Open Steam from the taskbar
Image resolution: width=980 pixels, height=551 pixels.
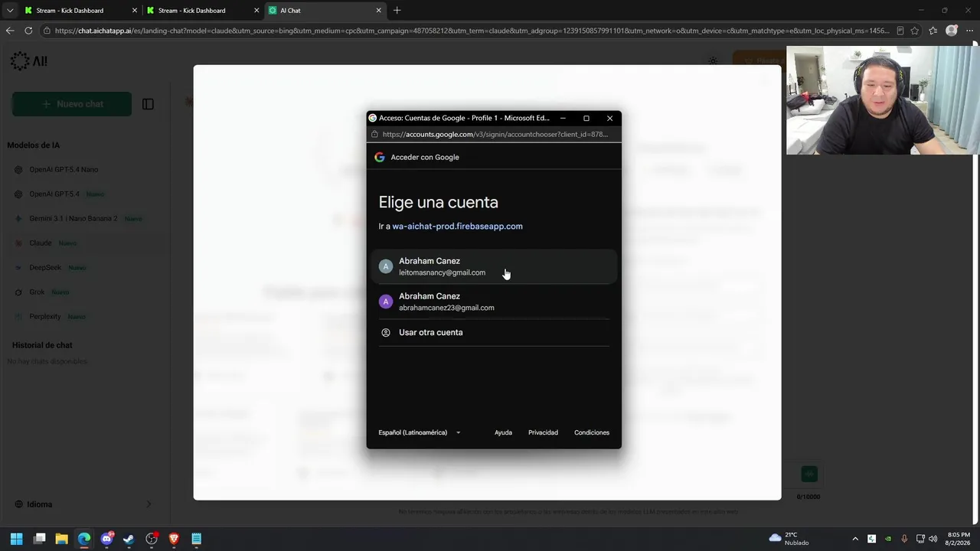pos(129,539)
